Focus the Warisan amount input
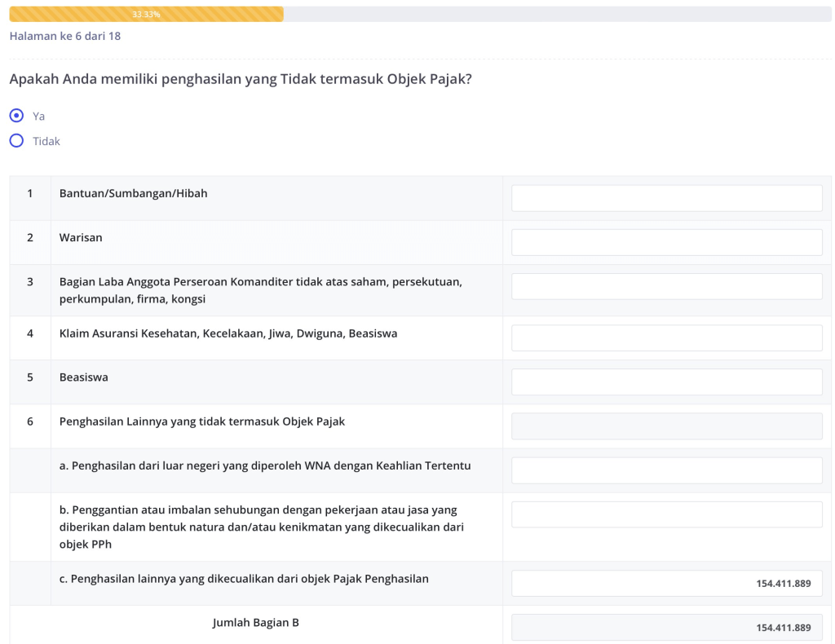The width and height of the screenshot is (835, 644). click(666, 242)
